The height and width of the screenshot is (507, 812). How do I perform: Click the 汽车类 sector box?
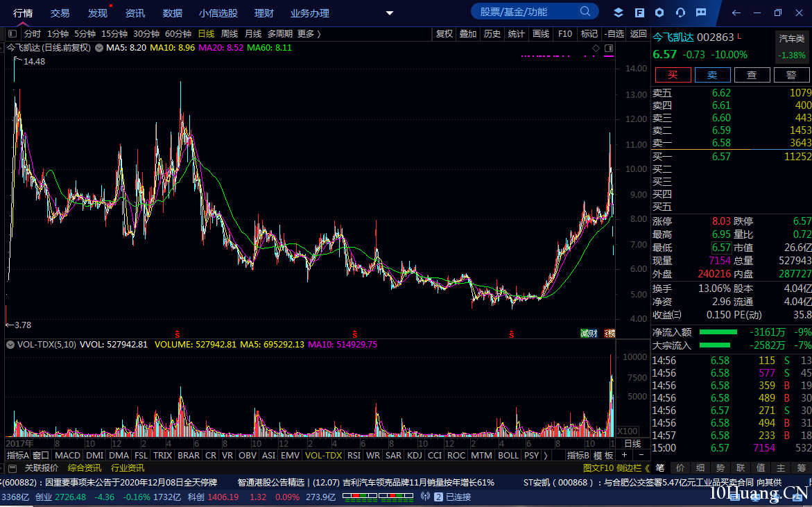pos(793,46)
